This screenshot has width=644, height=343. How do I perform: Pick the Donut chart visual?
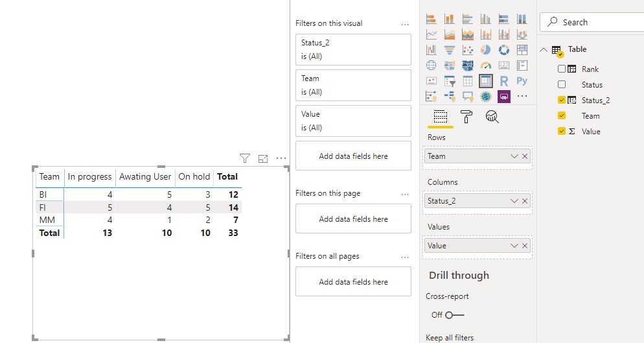[x=504, y=50]
